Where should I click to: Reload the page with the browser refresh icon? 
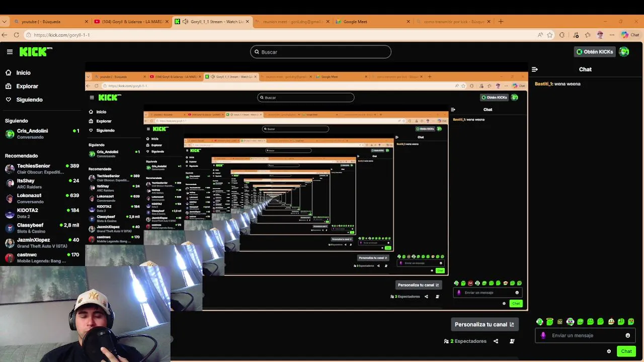(x=16, y=35)
